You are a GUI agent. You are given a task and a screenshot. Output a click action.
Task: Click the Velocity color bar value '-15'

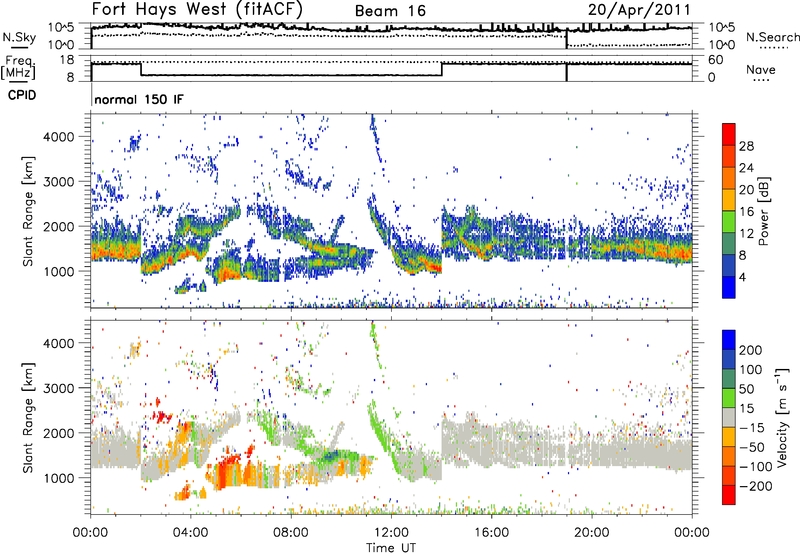(x=752, y=428)
